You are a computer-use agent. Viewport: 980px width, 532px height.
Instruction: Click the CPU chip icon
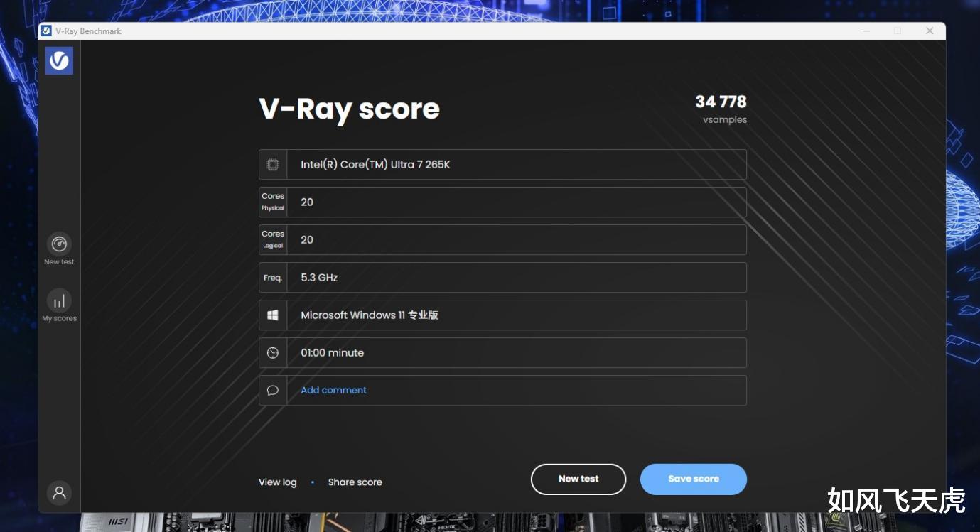click(x=273, y=165)
